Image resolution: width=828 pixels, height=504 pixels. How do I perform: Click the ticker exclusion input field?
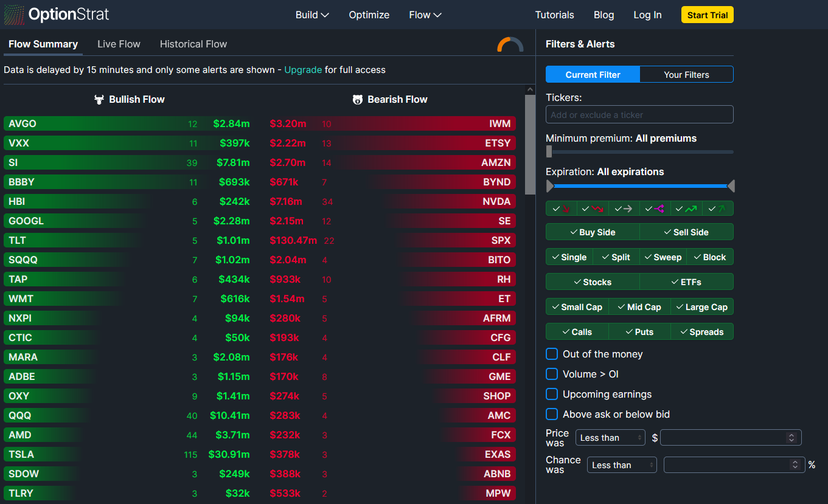coord(639,114)
